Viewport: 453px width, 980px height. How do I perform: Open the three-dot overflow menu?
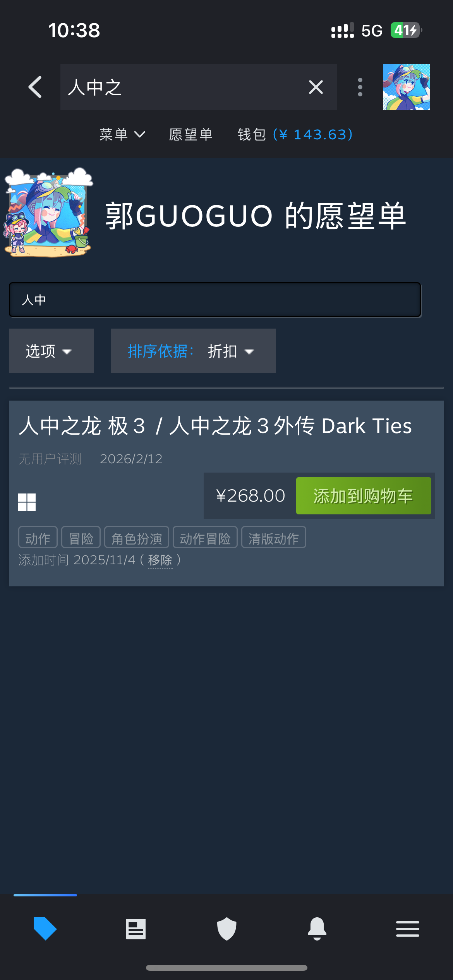pyautogui.click(x=360, y=87)
